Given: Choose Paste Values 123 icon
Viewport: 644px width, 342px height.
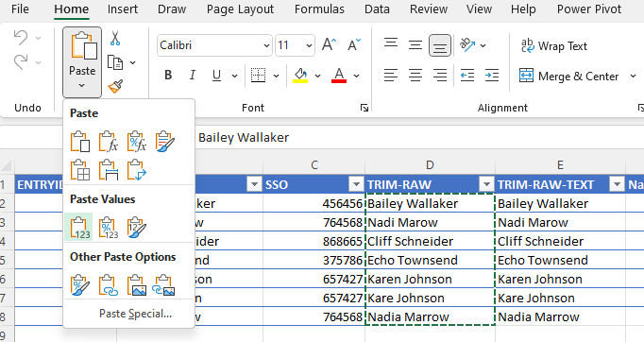Looking at the screenshot, I should [x=78, y=227].
